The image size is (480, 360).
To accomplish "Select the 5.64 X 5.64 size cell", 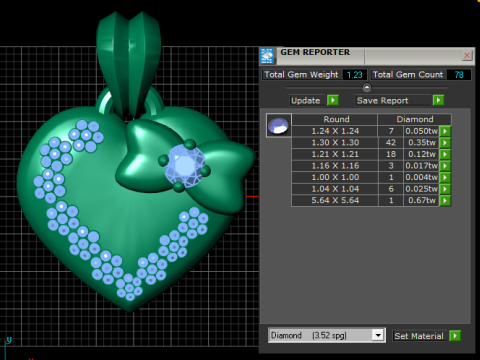I will pos(335,200).
